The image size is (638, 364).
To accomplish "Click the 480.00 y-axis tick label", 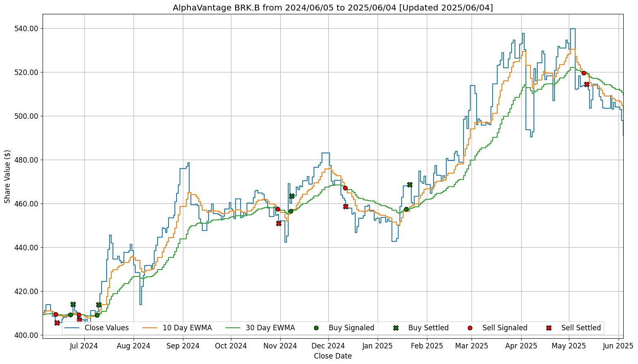I will tap(27, 160).
